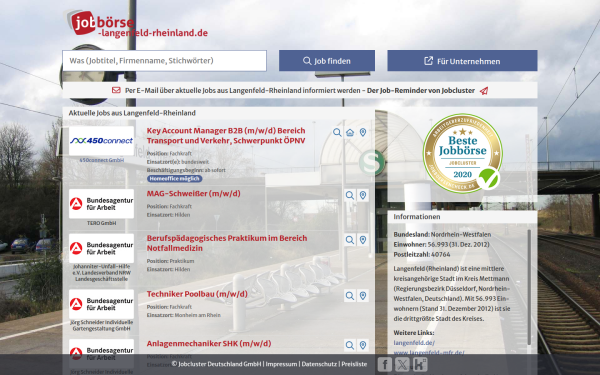Screen dimensions: 600x375
Task: Open the MAG-Schweißer (m/w/d) job title
Action: pyautogui.click(x=194, y=194)
